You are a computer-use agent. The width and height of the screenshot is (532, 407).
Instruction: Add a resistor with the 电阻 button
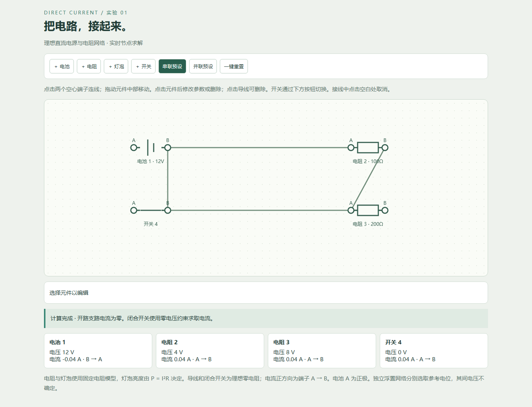click(89, 66)
